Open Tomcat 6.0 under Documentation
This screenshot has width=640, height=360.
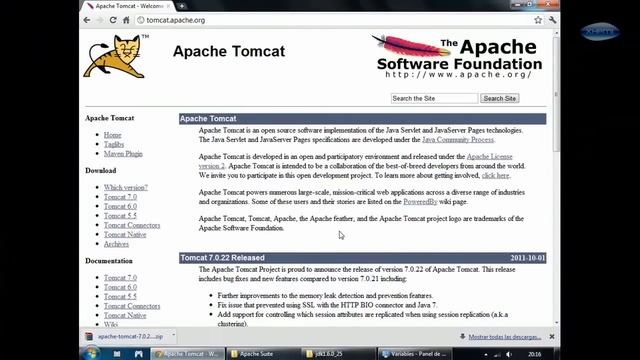tap(120, 287)
